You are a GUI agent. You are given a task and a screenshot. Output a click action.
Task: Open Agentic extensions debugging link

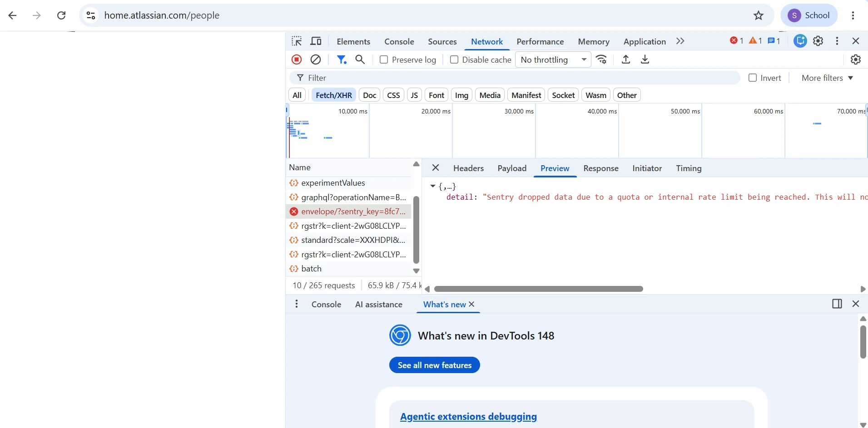click(468, 416)
